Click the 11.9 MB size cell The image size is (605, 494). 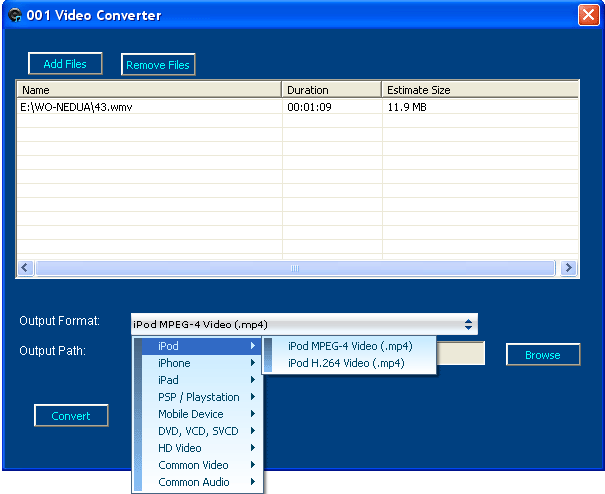click(x=480, y=107)
